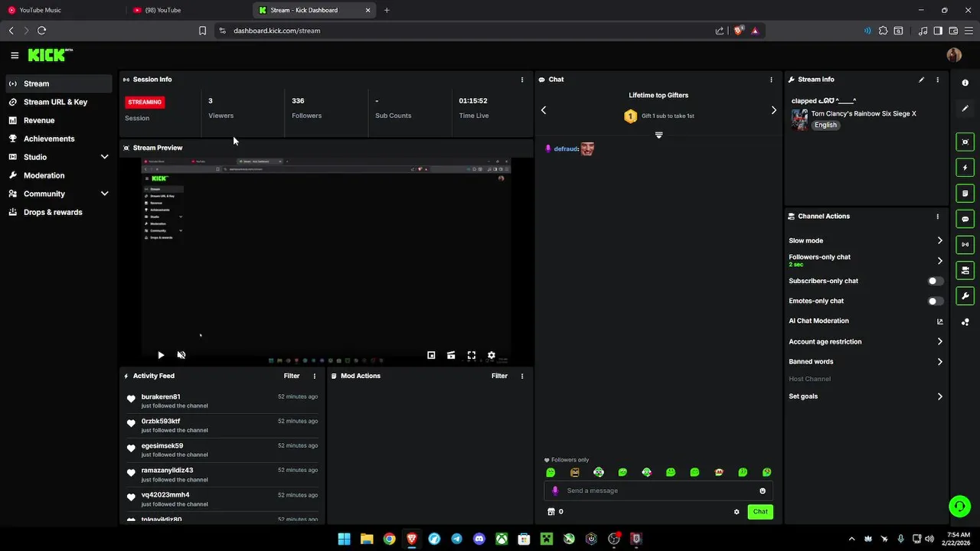Open the green support headset button
The image size is (980, 551).
[959, 507]
